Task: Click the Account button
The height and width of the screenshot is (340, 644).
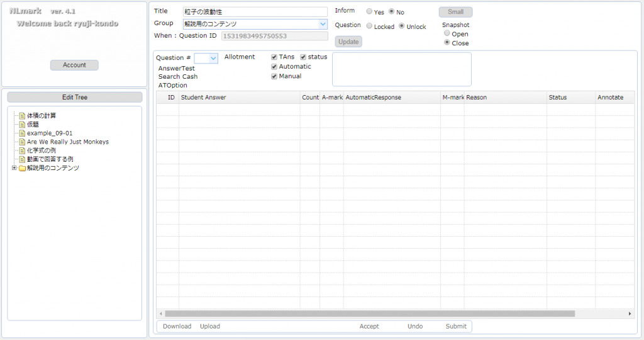Action: coord(74,65)
